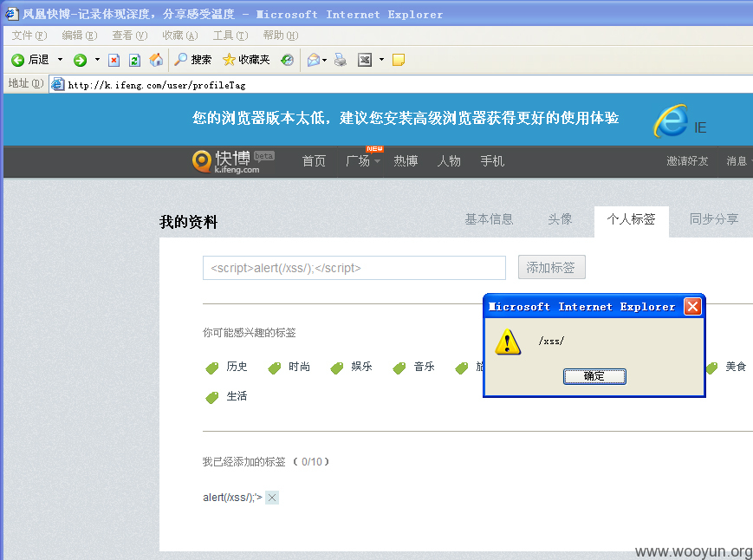Click the green tag icon beside 娱乐
The image size is (753, 560).
pyautogui.click(x=337, y=368)
